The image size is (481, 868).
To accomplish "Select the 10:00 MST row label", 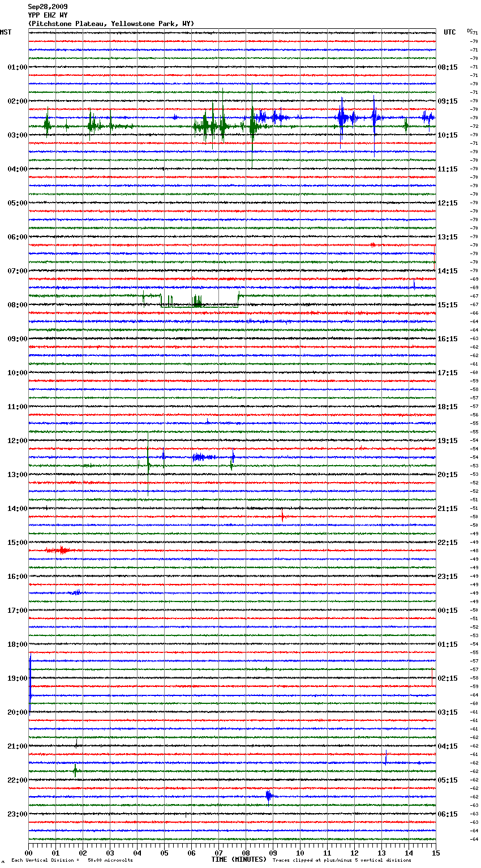I will click(17, 373).
